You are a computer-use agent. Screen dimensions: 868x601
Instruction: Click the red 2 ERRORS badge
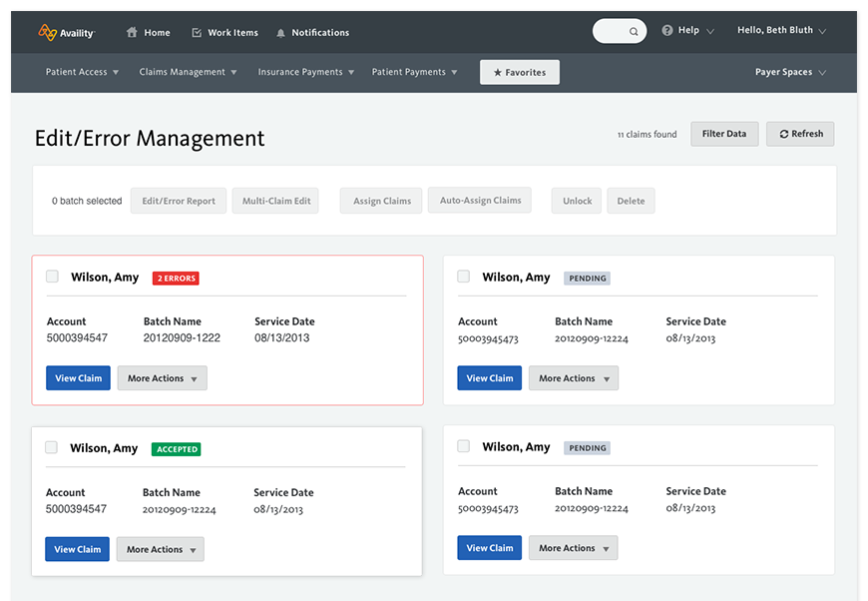(176, 279)
